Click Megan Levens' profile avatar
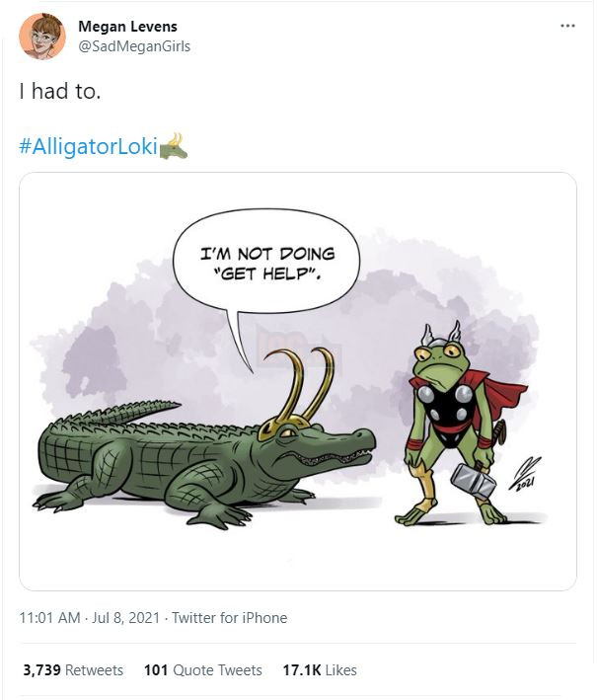The image size is (597, 700). (x=42, y=36)
